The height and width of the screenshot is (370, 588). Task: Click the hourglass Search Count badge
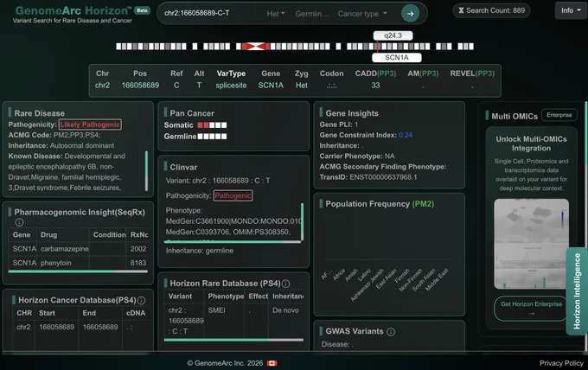pos(491,10)
